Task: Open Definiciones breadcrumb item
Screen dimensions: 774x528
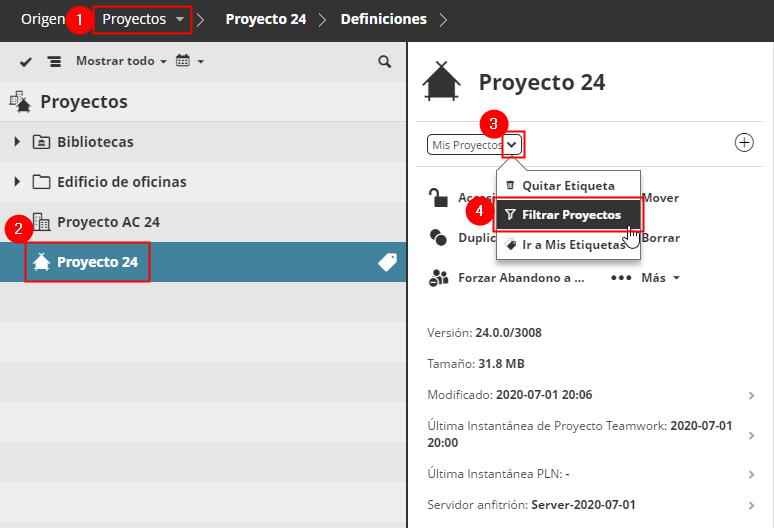Action: click(x=384, y=19)
